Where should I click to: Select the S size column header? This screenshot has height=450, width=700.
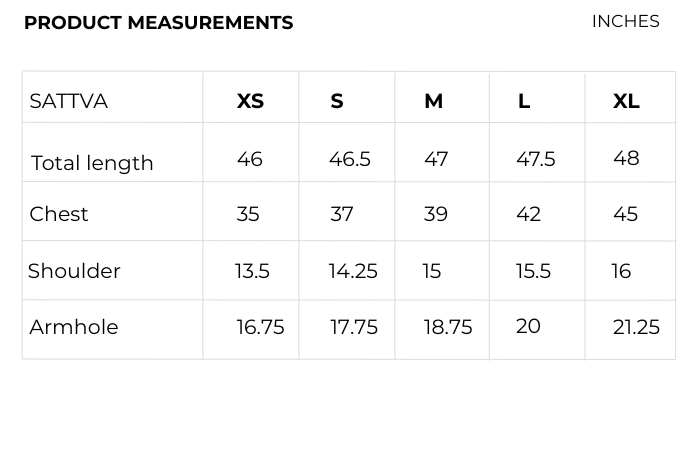tap(337, 101)
